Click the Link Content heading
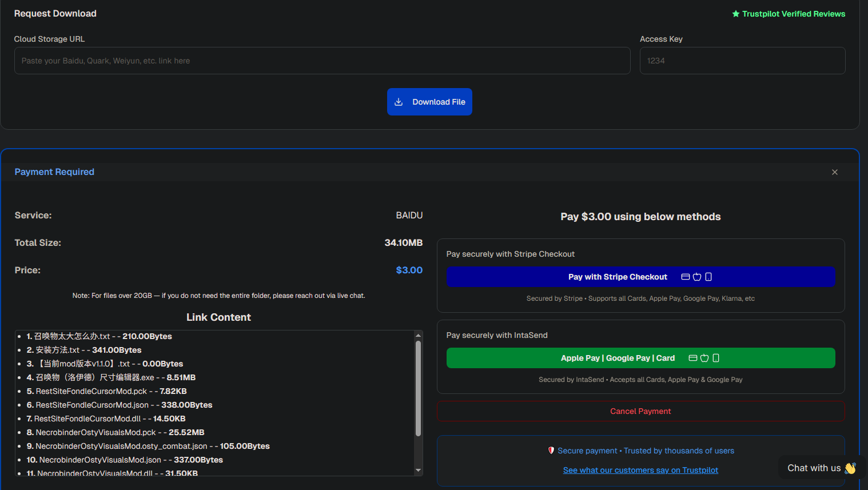The image size is (868, 490). 219,317
